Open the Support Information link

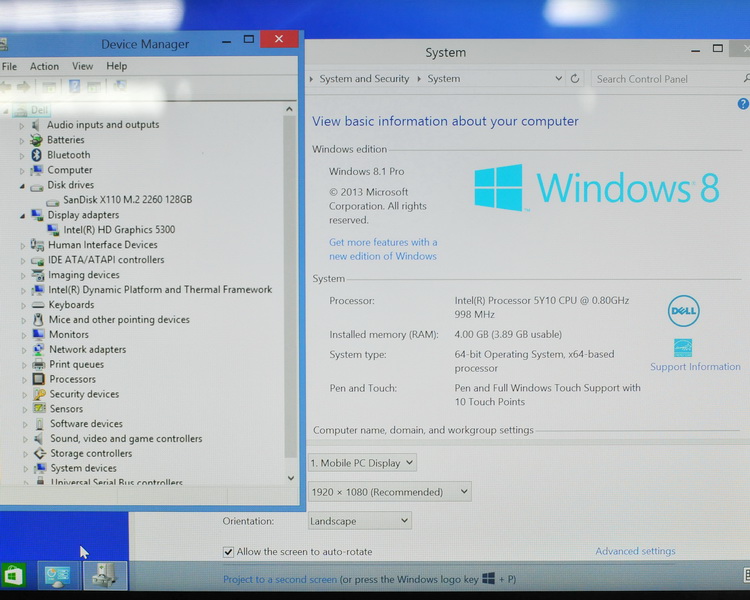tap(695, 367)
